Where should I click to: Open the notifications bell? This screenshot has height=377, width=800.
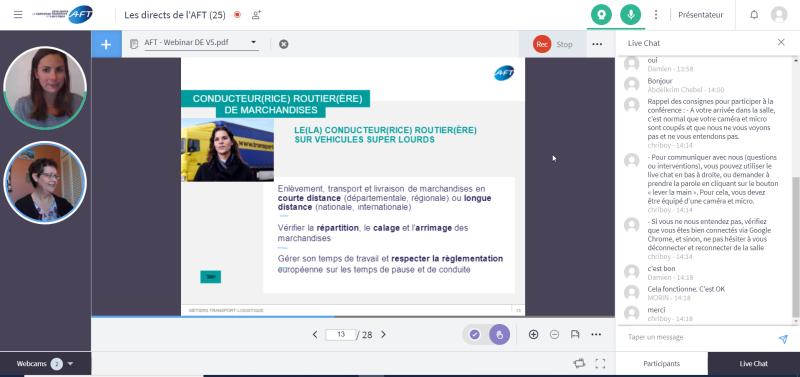point(754,15)
